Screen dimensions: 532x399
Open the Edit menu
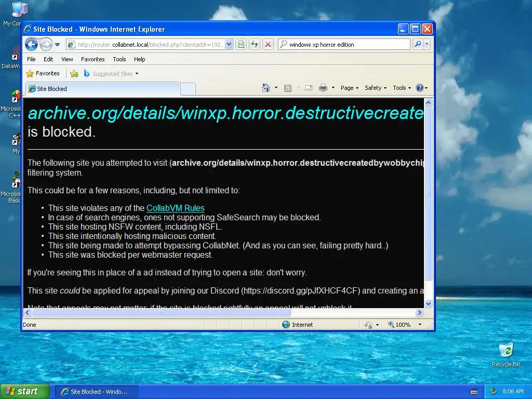pyautogui.click(x=48, y=59)
